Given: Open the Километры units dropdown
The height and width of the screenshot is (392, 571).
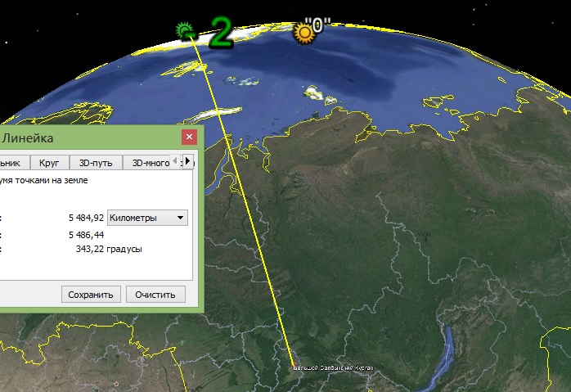Looking at the screenshot, I should [x=147, y=218].
